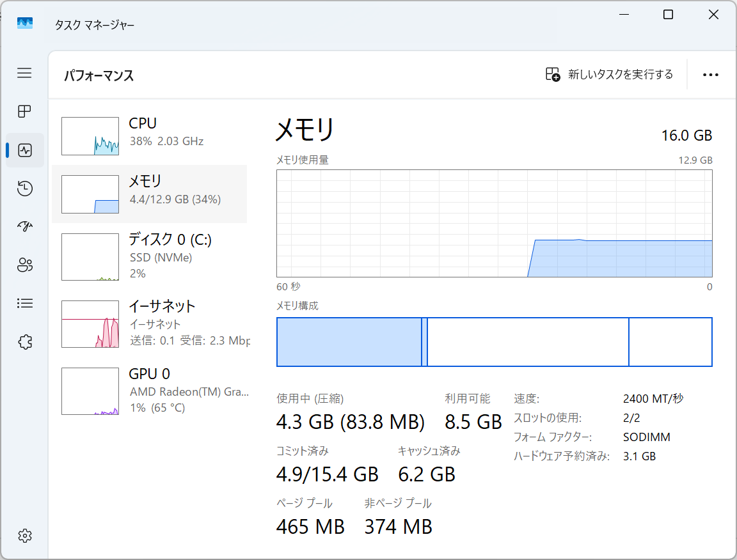Click the Task Manager app icon in title bar
This screenshot has height=560, width=737.
[24, 24]
